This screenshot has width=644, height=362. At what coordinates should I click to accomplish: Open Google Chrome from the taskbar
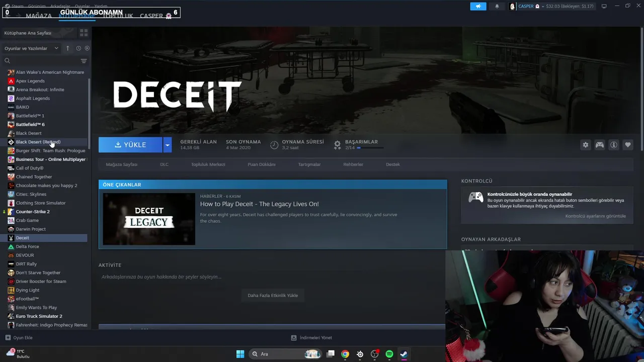tap(345, 354)
